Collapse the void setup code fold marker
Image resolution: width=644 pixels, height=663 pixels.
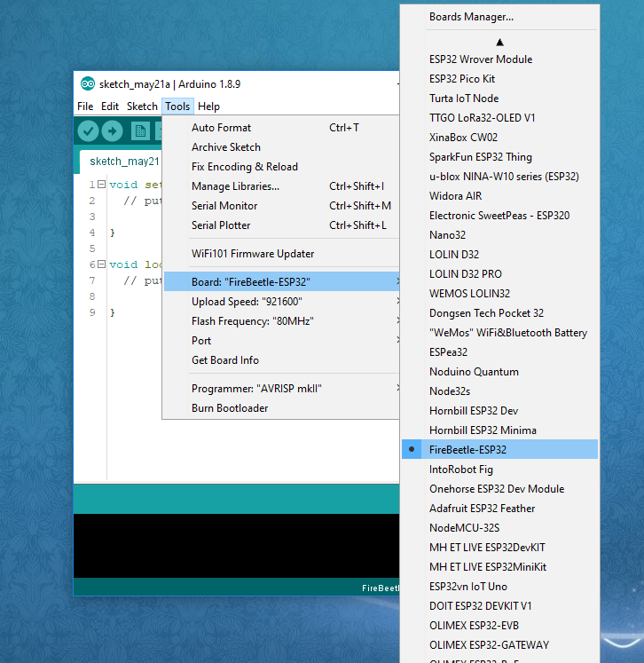click(x=101, y=185)
